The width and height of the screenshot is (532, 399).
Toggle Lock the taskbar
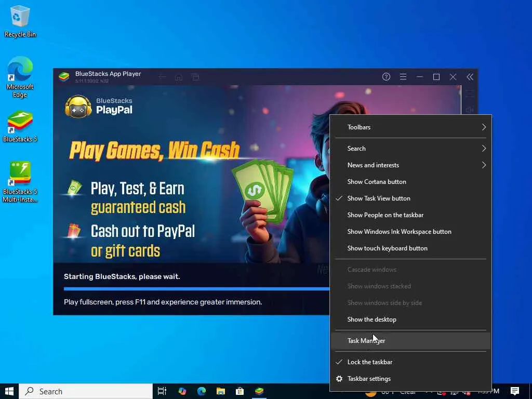pos(410,362)
